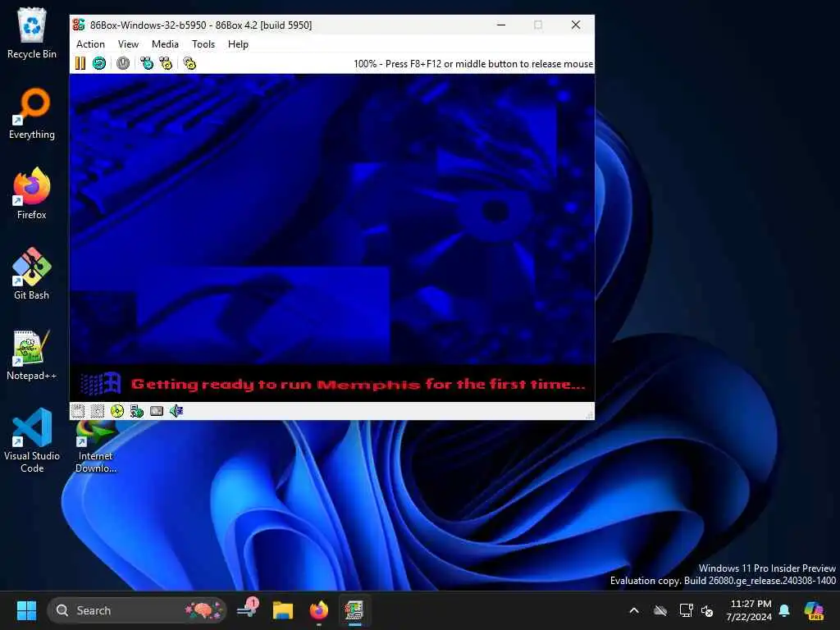Click the display network tray icon
The image size is (840, 630).
pos(687,610)
